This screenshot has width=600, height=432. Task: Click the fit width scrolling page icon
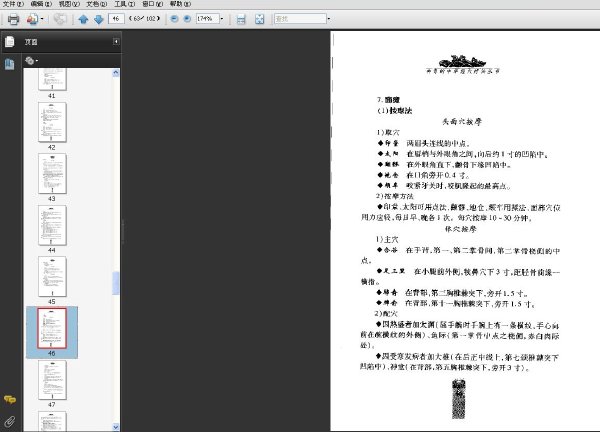(241, 19)
